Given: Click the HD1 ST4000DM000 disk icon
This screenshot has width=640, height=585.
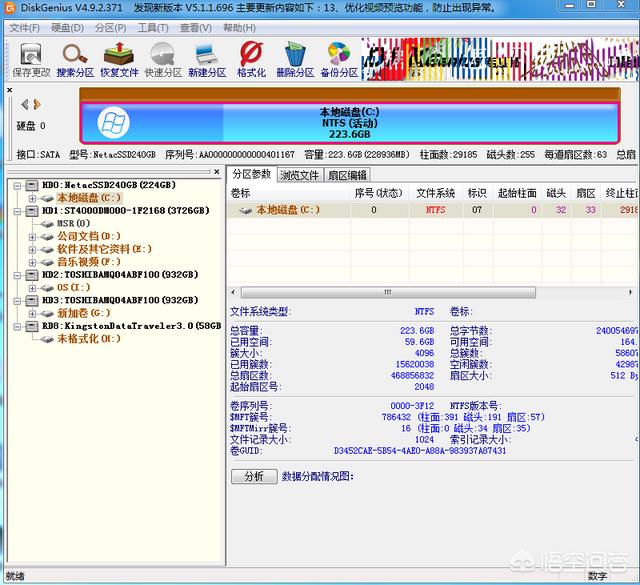Looking at the screenshot, I should 32,211.
